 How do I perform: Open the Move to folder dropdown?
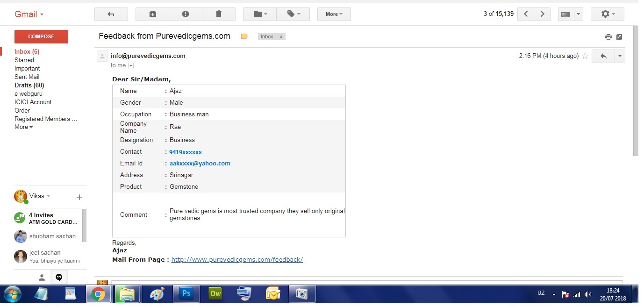click(x=260, y=14)
